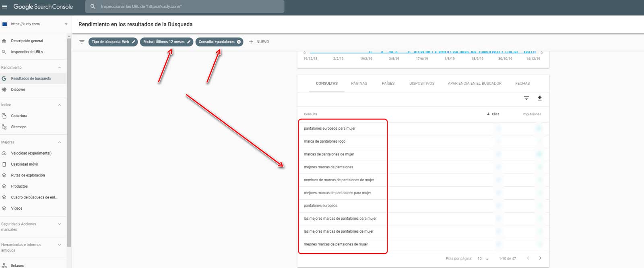Screen dimensions: 644x268
Task: Click the download export icon
Action: (x=540, y=98)
